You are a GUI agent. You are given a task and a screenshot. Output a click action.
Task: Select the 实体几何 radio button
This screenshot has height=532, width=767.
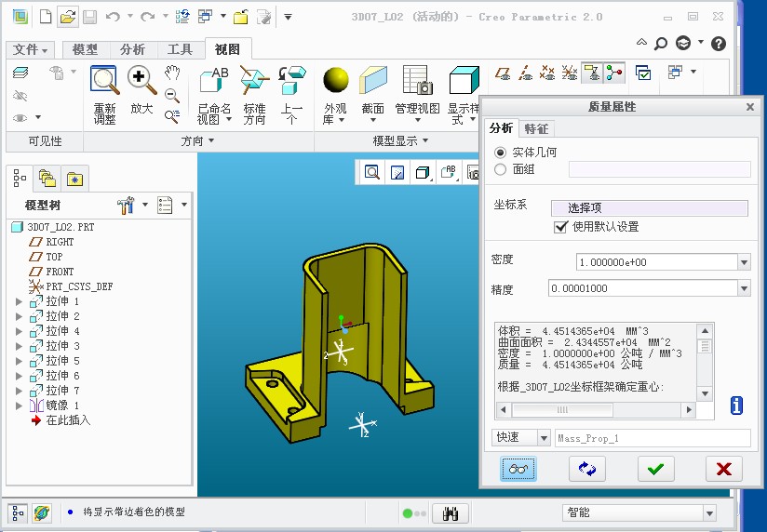(501, 152)
